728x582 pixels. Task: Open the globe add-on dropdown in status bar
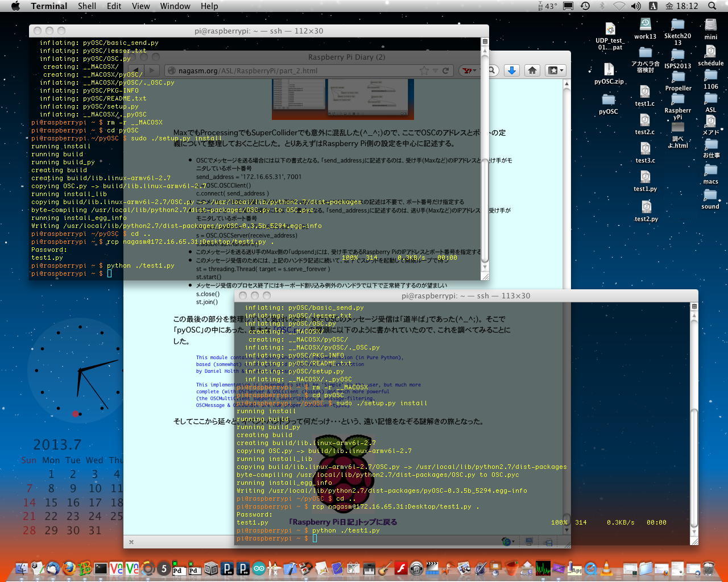click(x=508, y=542)
